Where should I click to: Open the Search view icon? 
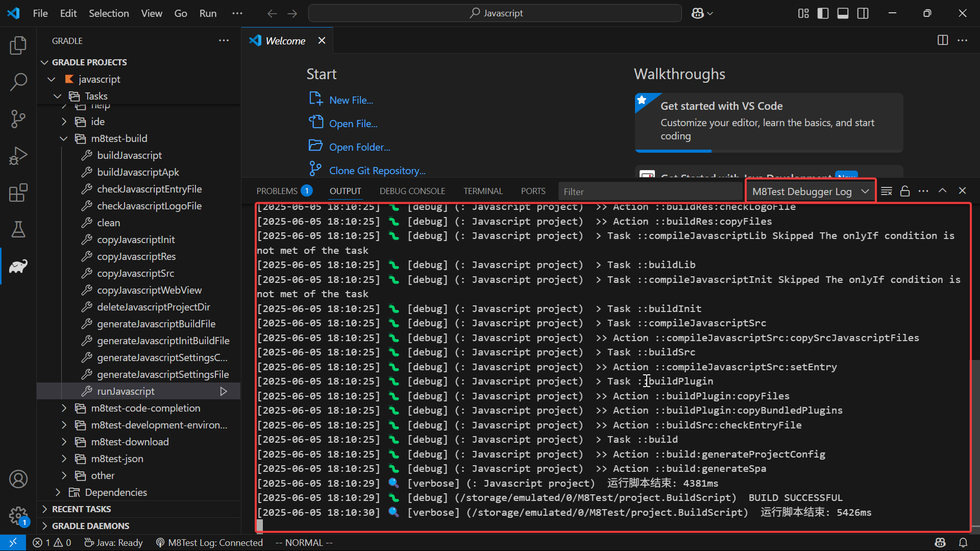tap(18, 82)
